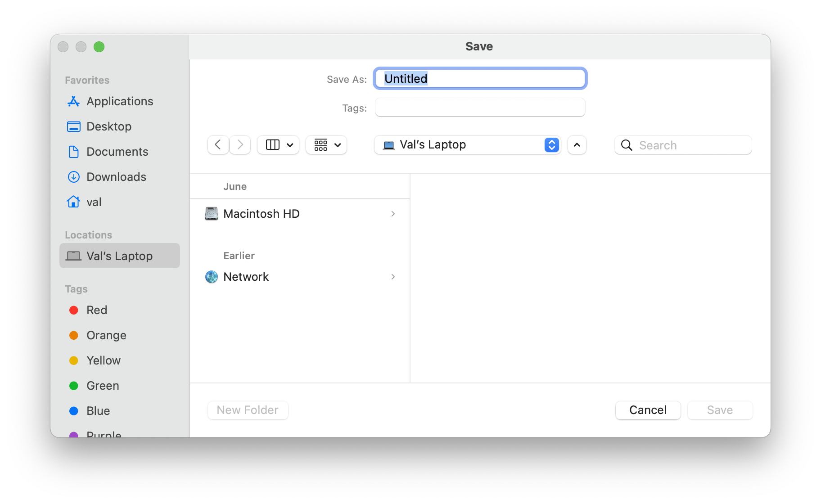The width and height of the screenshot is (821, 504).
Task: Click inside the Tags input field
Action: [x=479, y=108]
